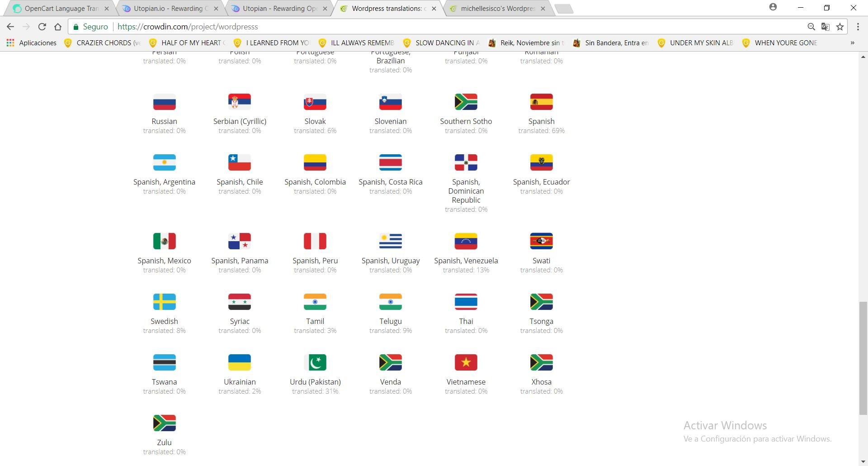The width and height of the screenshot is (868, 466).
Task: Open the Slovak language name link
Action: (x=315, y=121)
